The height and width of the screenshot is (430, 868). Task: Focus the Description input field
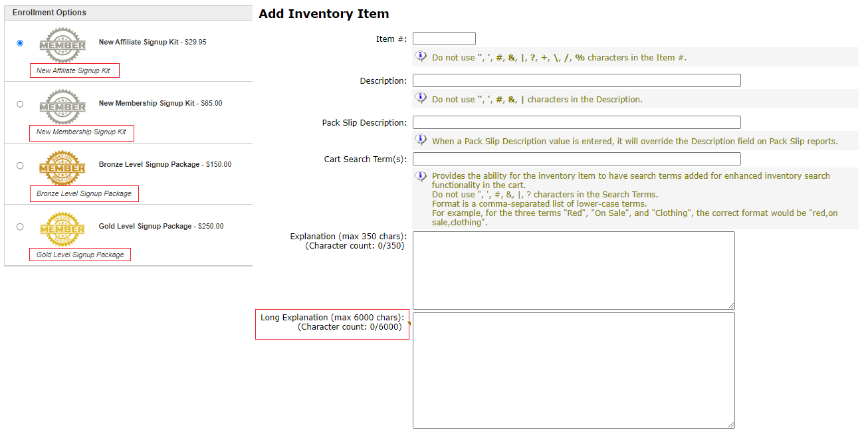point(576,80)
